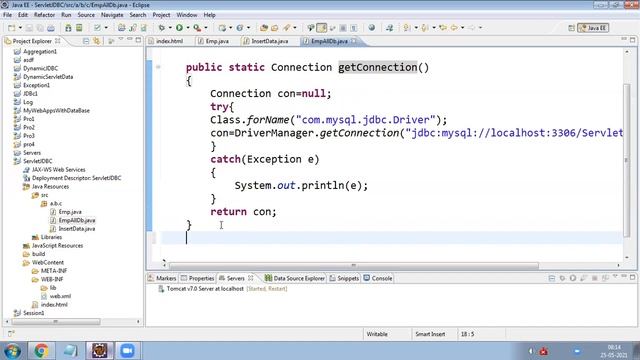
Task: Open the New wizard dropdown arrow
Action: [20, 28]
